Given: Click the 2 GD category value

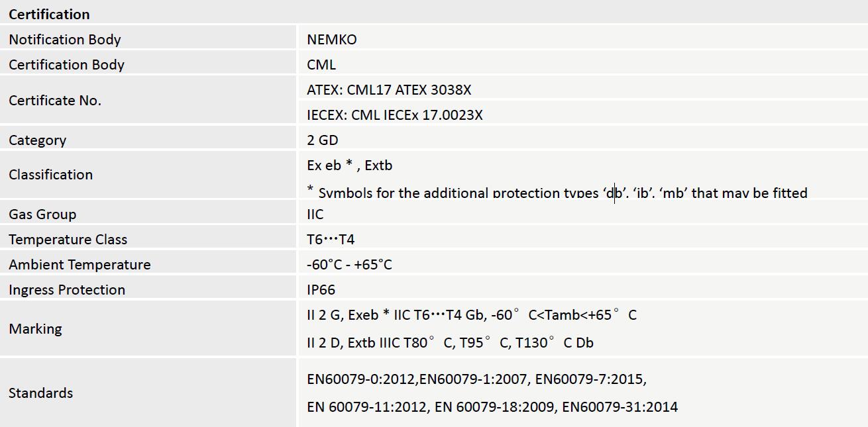Looking at the screenshot, I should click(323, 140).
